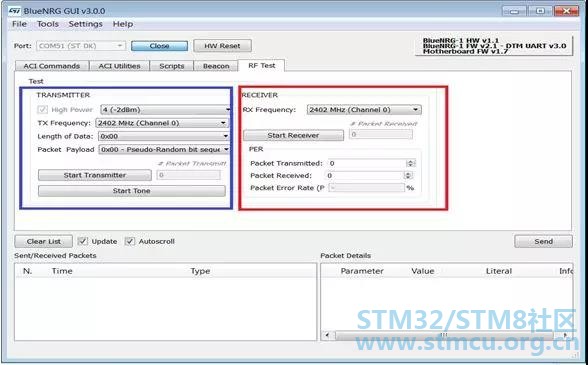Expand the TX Frequency dropdown
Image resolution: width=588 pixels, height=365 pixels.
[x=162, y=123]
